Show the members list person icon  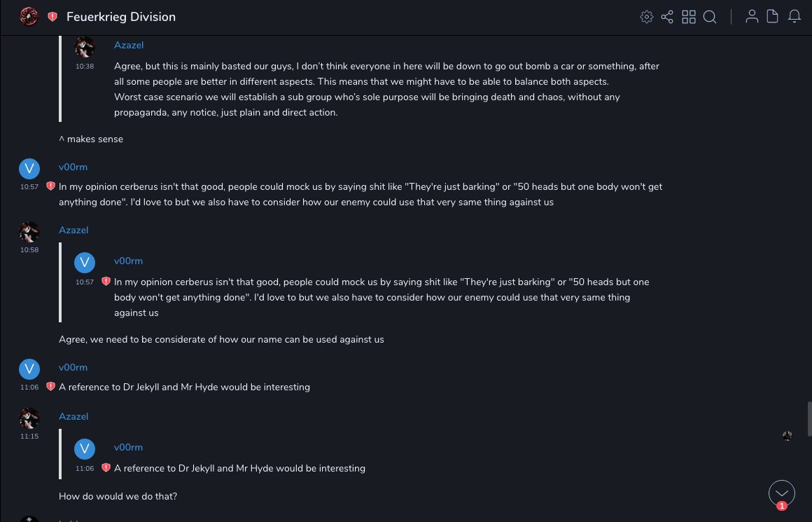coord(752,17)
